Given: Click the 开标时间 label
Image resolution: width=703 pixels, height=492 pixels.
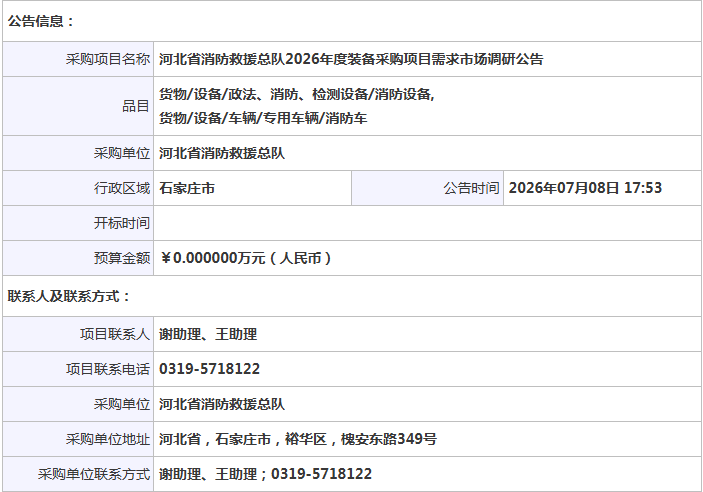Looking at the screenshot, I should (122, 223).
